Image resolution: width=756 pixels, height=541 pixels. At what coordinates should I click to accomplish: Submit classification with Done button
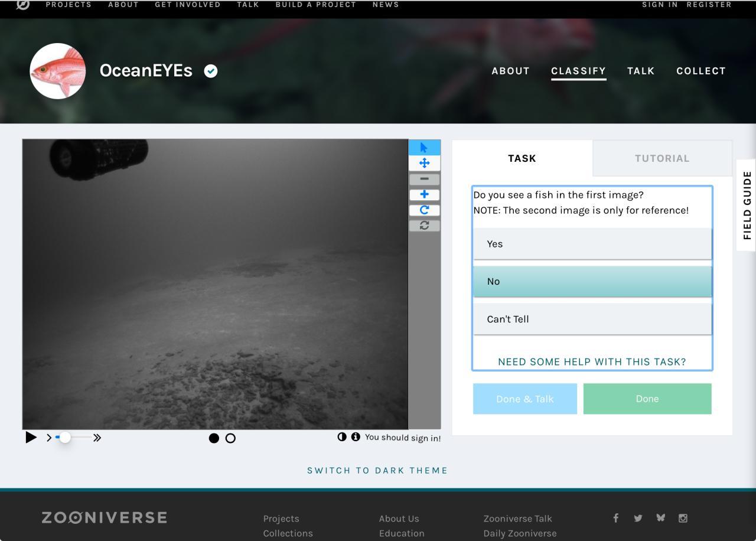pos(647,399)
